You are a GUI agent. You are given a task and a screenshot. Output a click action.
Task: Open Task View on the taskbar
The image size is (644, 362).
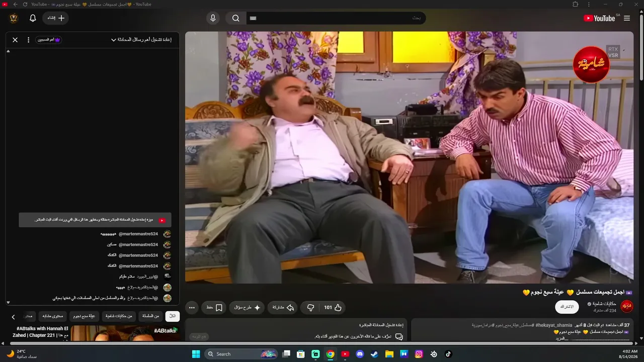pyautogui.click(x=286, y=354)
